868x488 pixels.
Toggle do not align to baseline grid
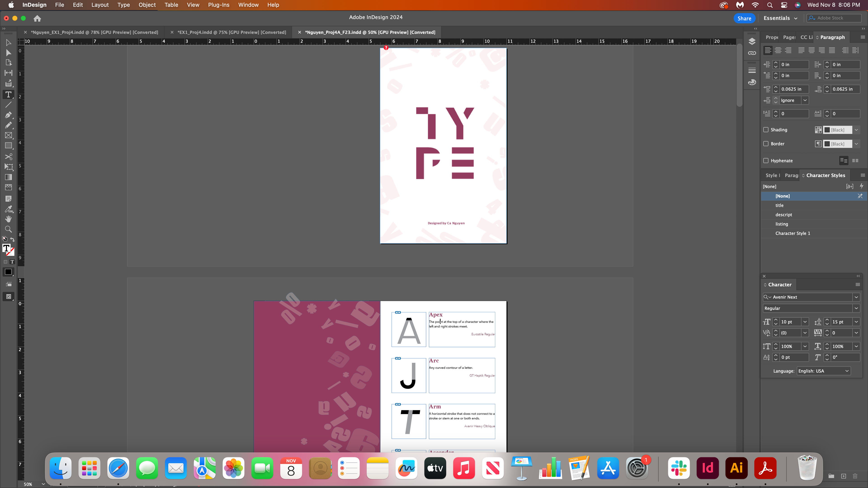click(x=844, y=161)
